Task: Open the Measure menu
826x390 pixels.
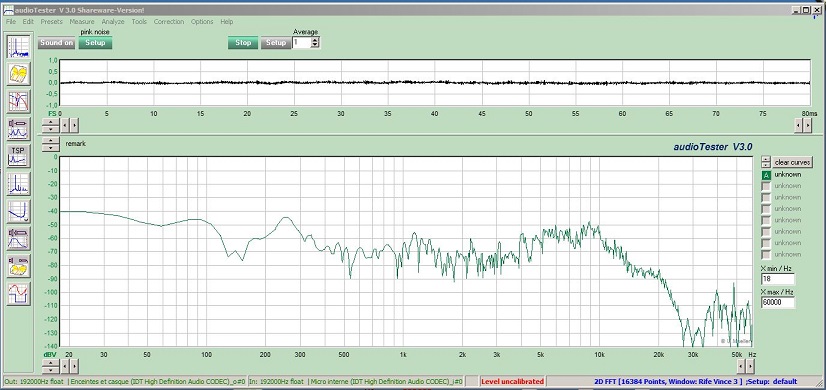Action: click(82, 22)
